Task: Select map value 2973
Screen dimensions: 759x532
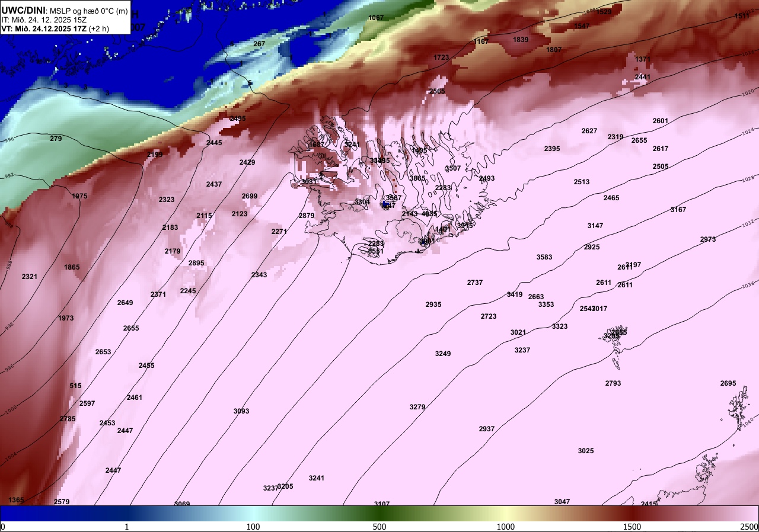Action: 708,239
